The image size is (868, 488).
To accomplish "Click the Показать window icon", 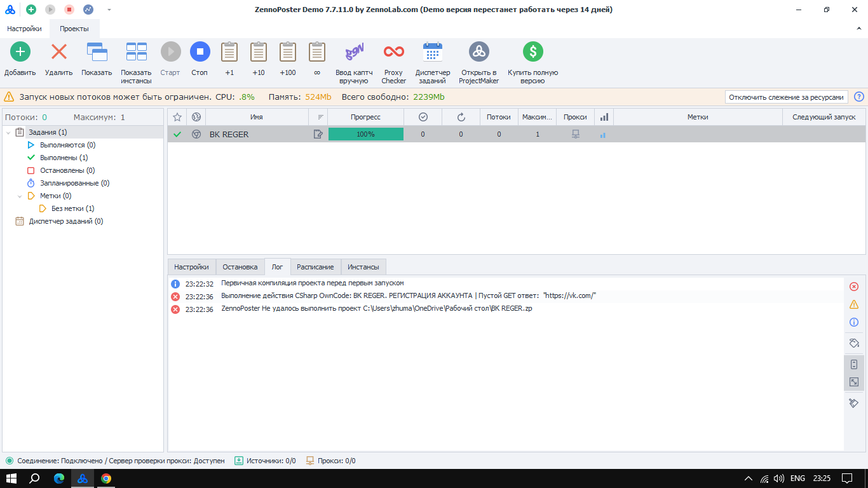I will [x=97, y=51].
